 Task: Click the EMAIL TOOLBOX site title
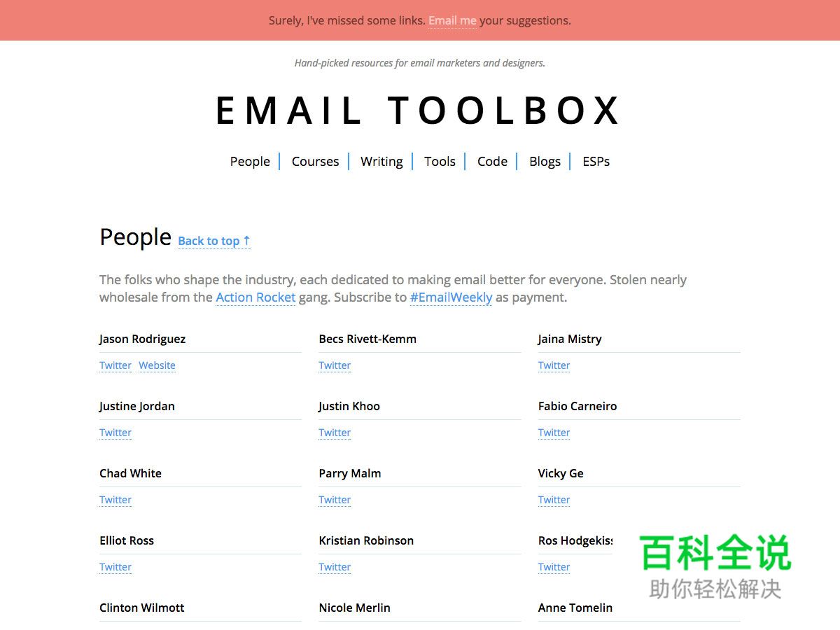419,111
